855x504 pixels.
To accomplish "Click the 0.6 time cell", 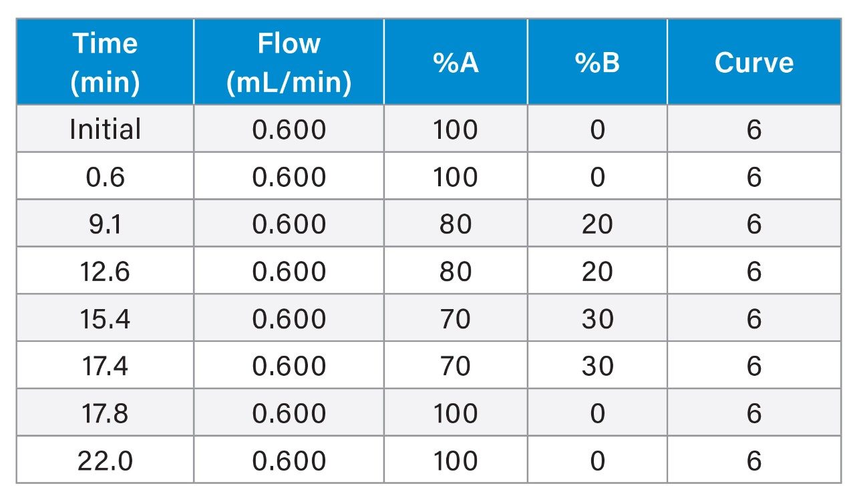I will point(105,177).
